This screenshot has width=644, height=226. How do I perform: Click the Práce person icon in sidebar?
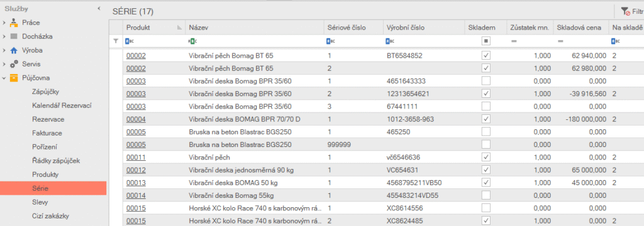click(14, 23)
